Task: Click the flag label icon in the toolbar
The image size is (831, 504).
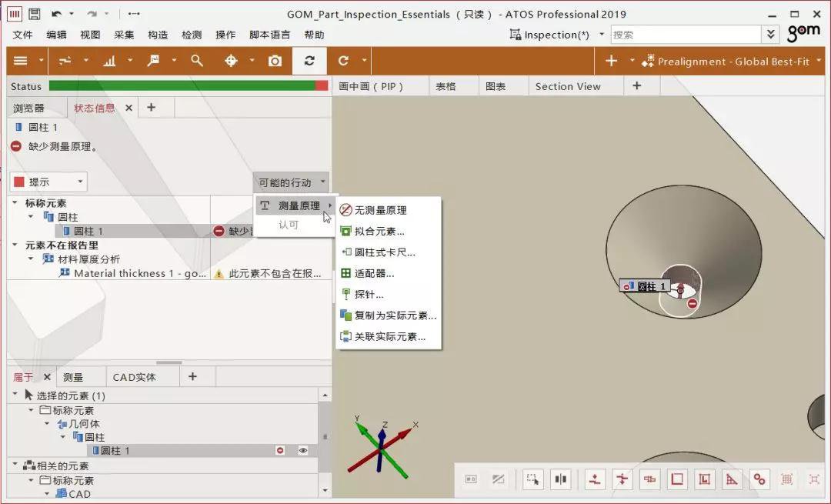Action: [153, 61]
